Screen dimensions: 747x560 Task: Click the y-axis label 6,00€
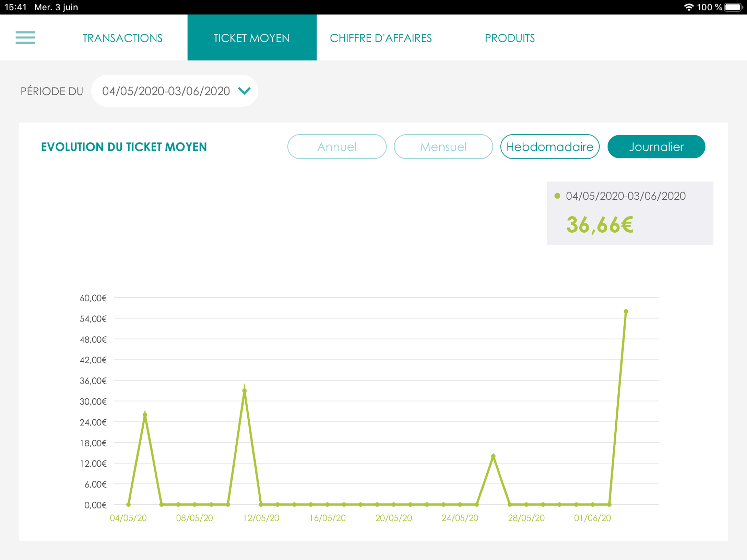[x=96, y=484]
